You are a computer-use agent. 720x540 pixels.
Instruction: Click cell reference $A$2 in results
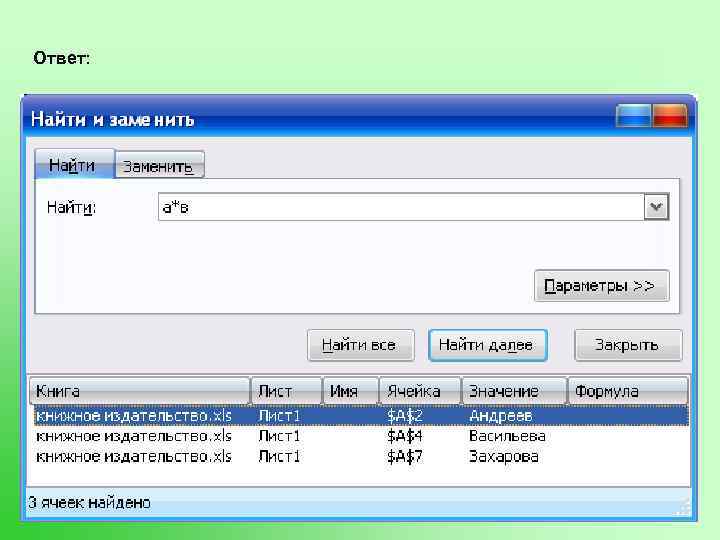[x=404, y=416]
